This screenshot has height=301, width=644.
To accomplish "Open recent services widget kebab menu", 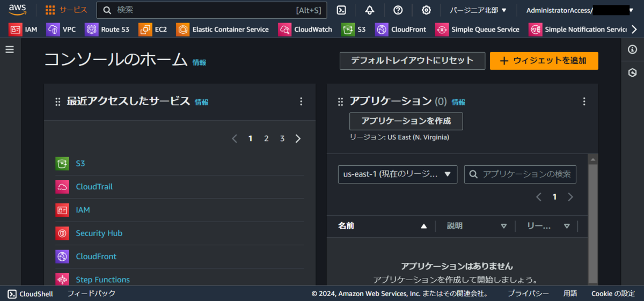I will click(301, 101).
